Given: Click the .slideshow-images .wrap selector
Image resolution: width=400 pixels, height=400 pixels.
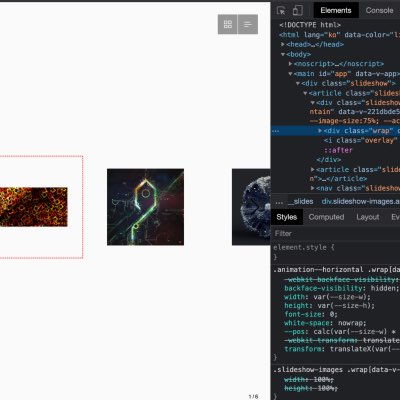Looking at the screenshot, I should [336, 370].
